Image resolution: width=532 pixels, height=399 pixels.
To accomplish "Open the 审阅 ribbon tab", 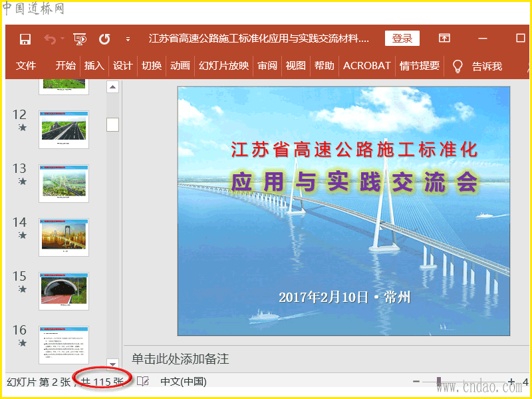I will click(x=267, y=65).
